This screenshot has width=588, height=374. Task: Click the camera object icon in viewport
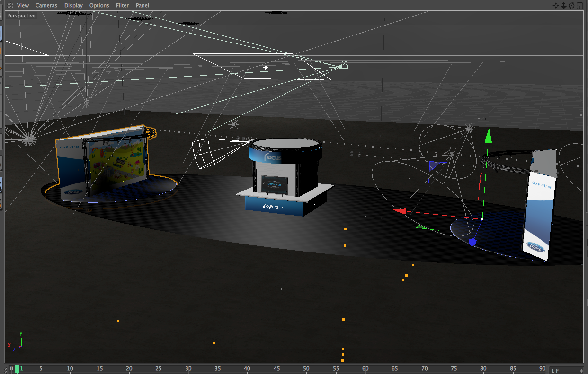pyautogui.click(x=344, y=65)
